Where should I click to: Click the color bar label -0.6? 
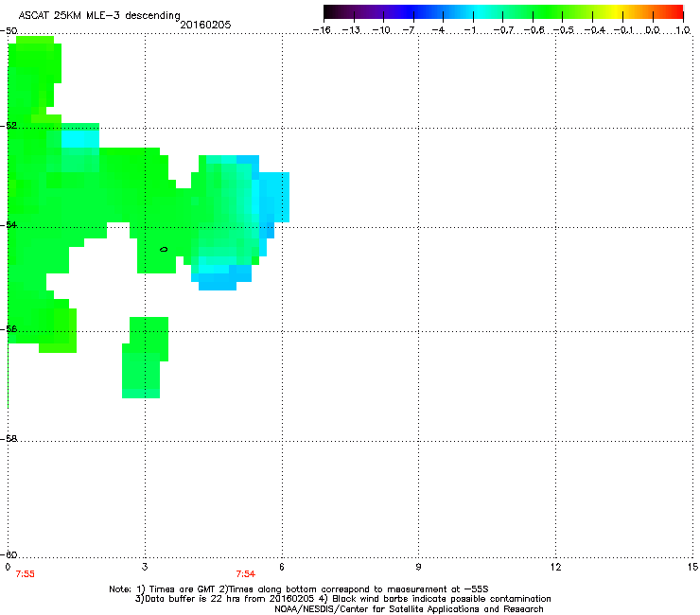click(x=534, y=30)
